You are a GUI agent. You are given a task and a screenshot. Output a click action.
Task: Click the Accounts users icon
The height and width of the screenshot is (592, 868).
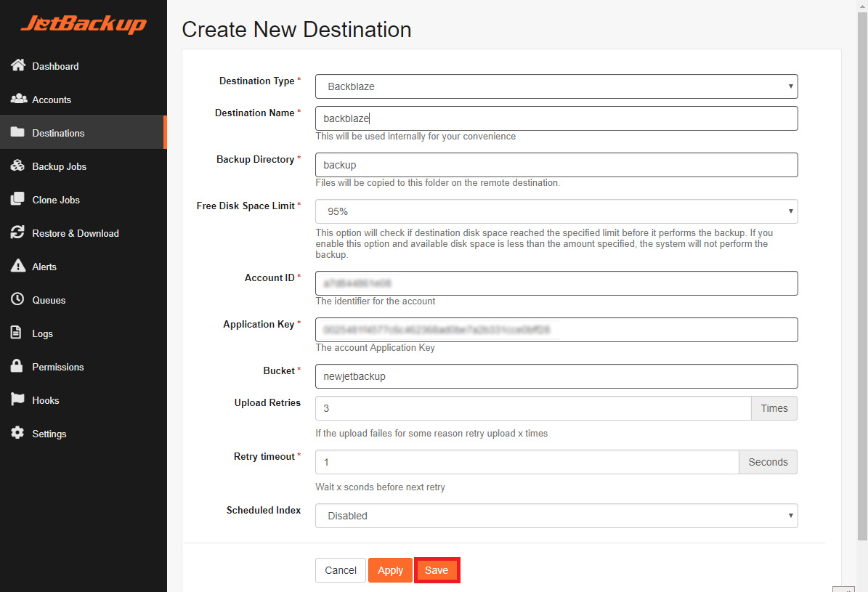tap(18, 99)
